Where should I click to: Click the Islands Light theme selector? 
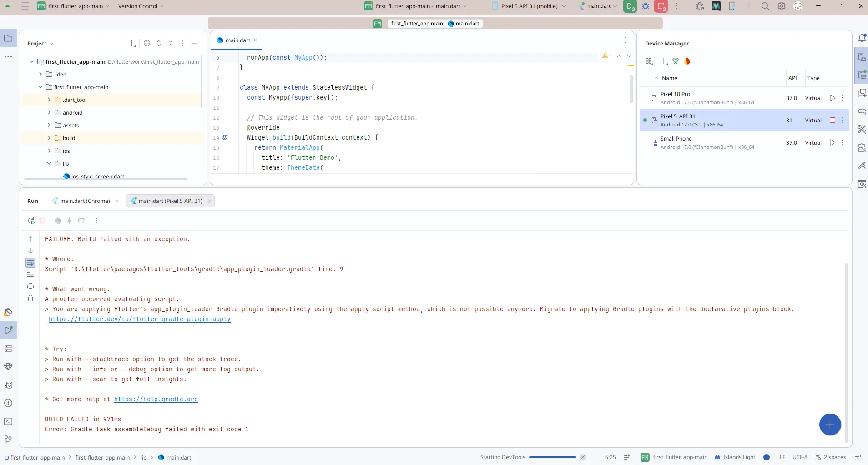[x=735, y=457]
